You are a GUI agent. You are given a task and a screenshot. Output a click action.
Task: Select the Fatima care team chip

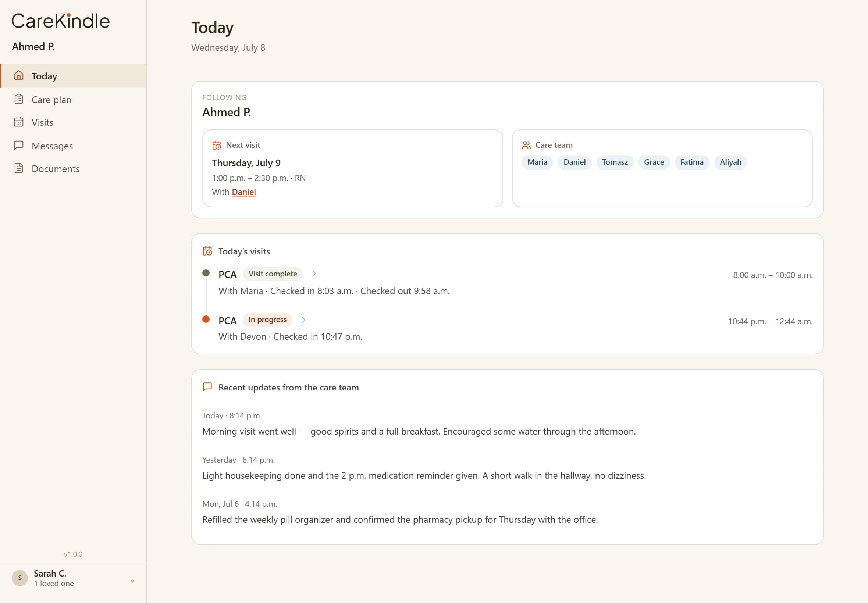click(x=691, y=162)
